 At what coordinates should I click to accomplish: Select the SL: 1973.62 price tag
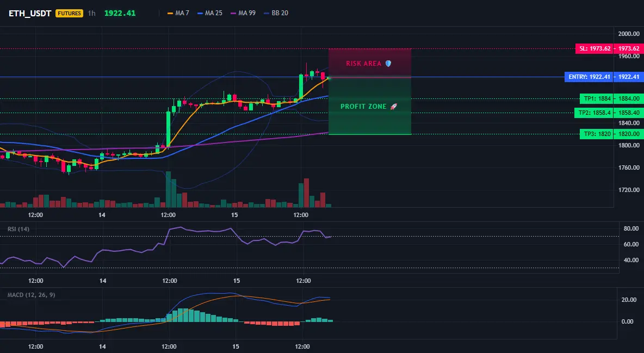click(594, 48)
